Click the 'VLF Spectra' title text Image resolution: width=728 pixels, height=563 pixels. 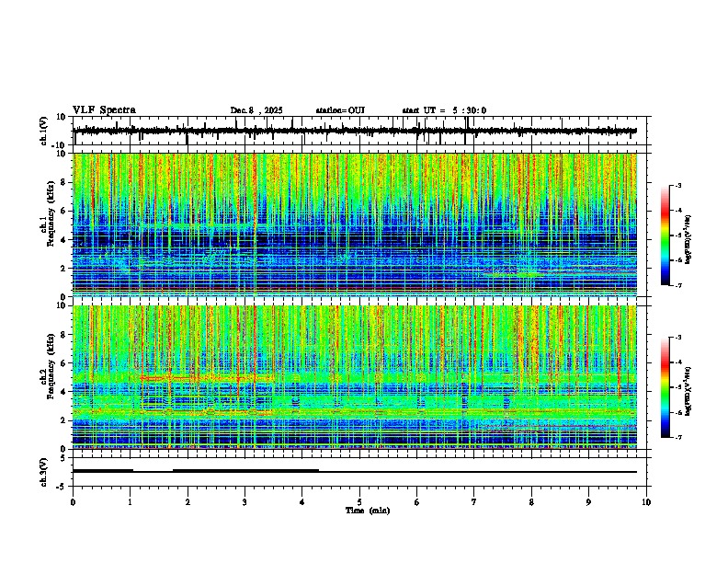click(104, 110)
